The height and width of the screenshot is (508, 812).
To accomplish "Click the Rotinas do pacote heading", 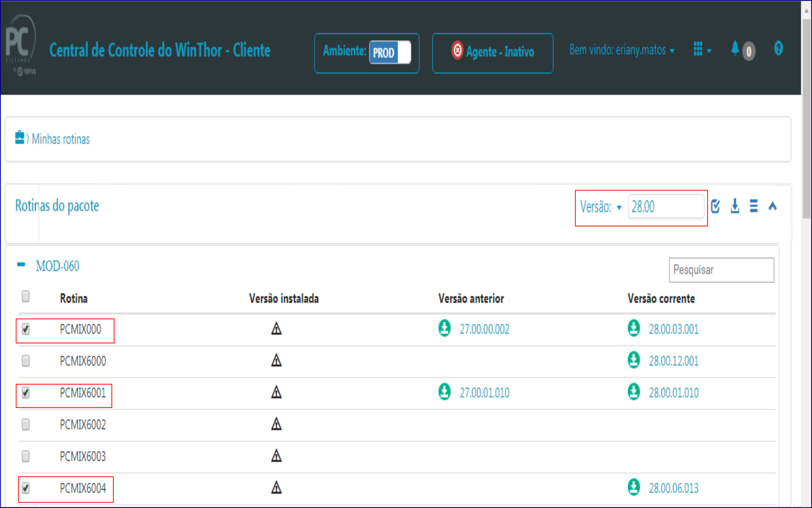I will pos(57,206).
